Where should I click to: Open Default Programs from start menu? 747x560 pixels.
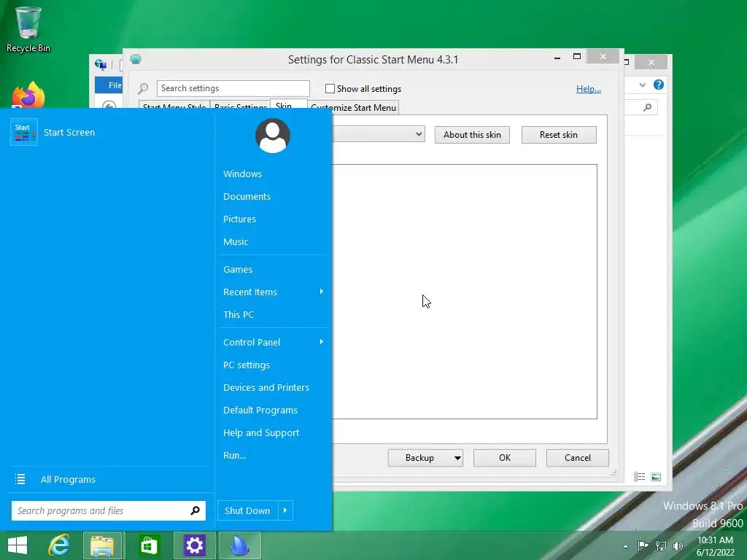[260, 410]
